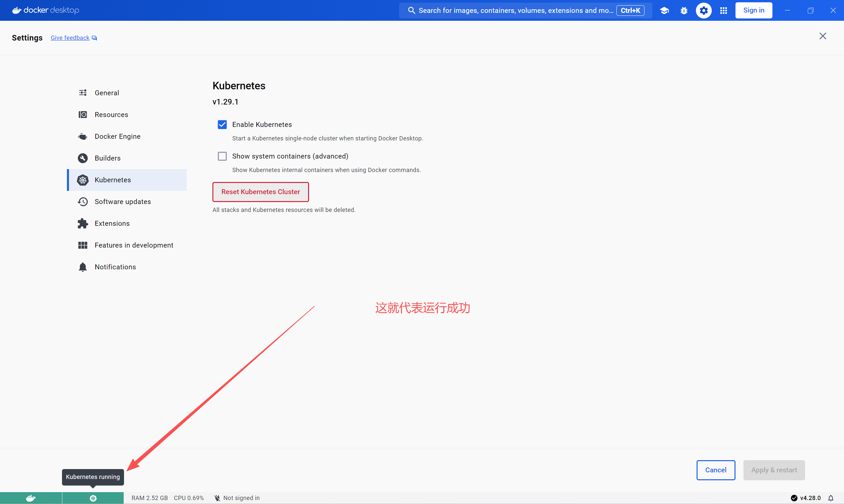The width and height of the screenshot is (844, 504).
Task: Click the Kubernetes status icon in footer
Action: coord(93,498)
